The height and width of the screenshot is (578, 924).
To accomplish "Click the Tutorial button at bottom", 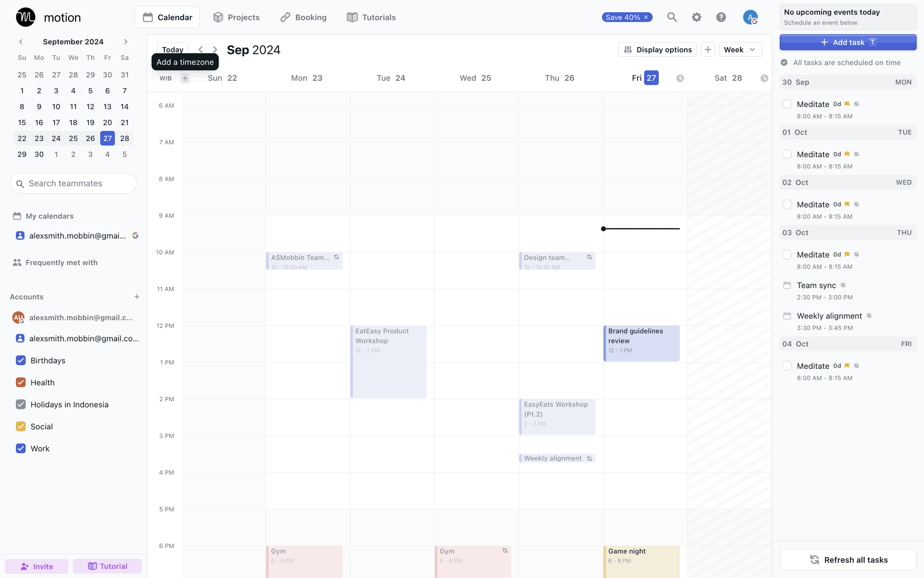I will coord(107,566).
